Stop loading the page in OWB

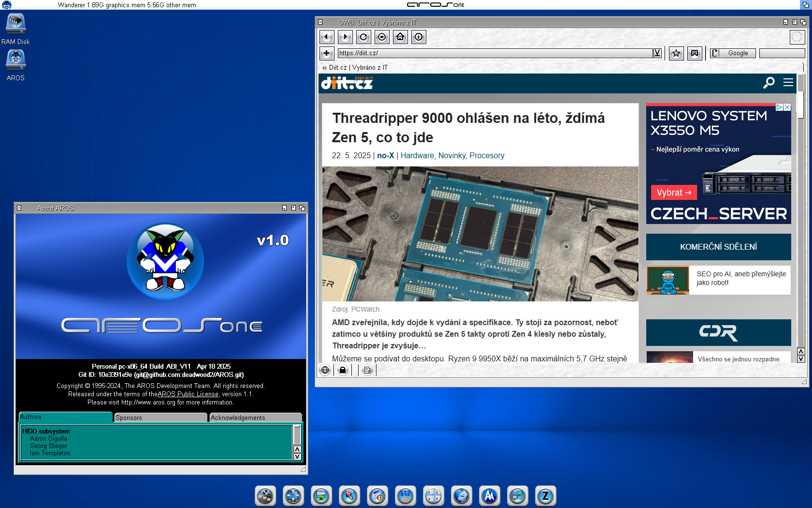[x=382, y=37]
